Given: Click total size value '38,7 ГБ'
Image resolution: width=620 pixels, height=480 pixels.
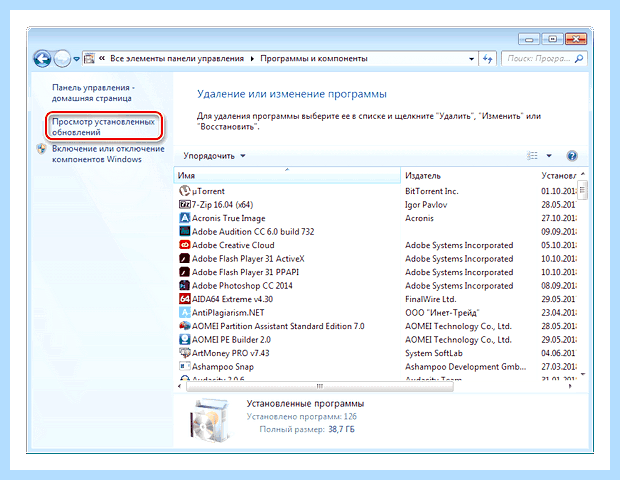Looking at the screenshot, I should tap(341, 429).
